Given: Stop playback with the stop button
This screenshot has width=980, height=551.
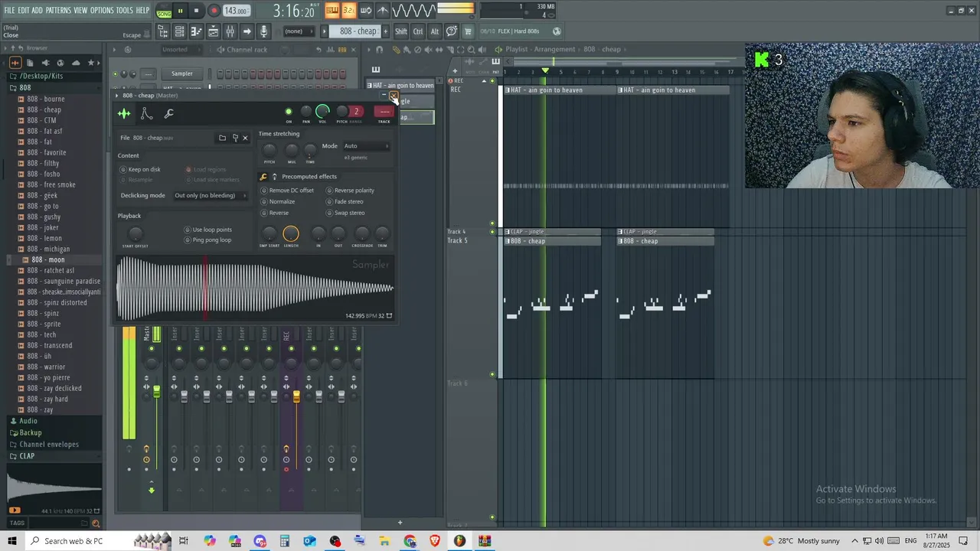Looking at the screenshot, I should click(196, 11).
